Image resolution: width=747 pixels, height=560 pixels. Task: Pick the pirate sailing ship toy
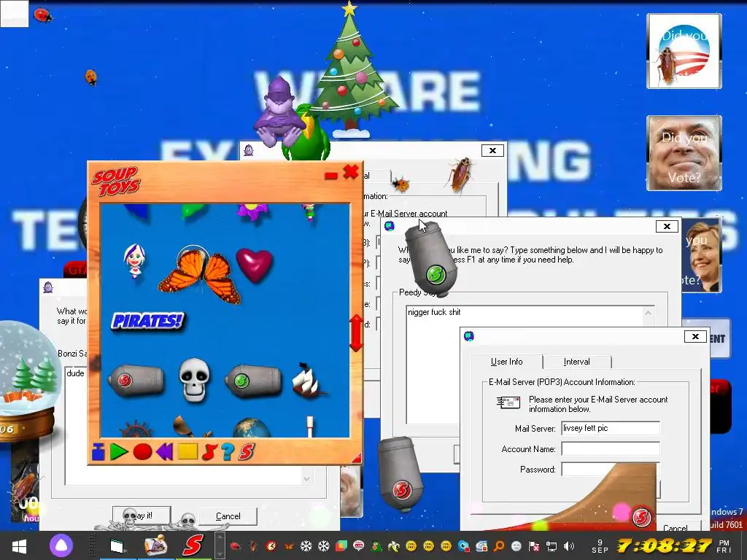tap(309, 379)
